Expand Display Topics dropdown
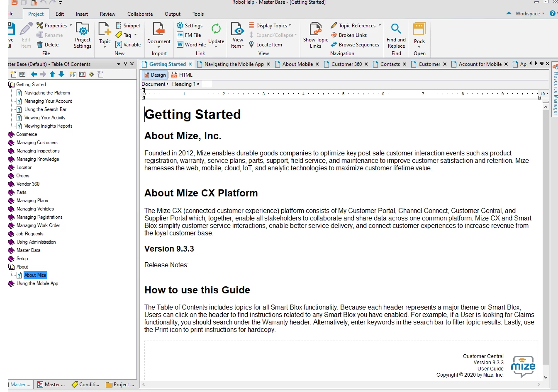This screenshot has height=392, width=558. pos(290,25)
